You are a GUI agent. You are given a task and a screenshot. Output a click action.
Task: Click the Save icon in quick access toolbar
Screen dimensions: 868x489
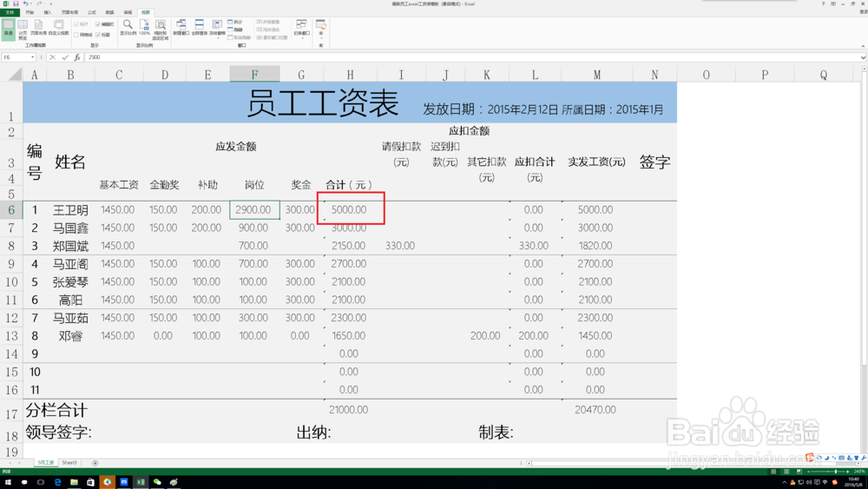(16, 3)
